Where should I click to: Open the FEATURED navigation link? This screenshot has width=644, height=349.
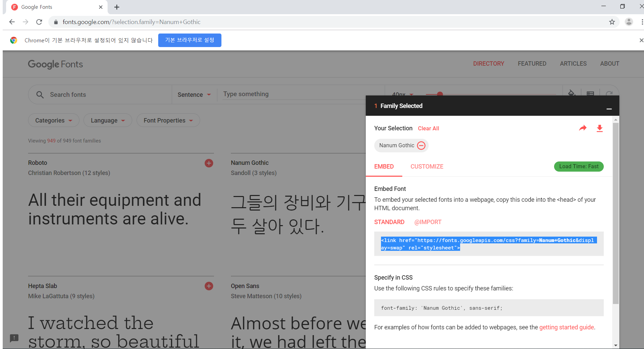tap(532, 64)
